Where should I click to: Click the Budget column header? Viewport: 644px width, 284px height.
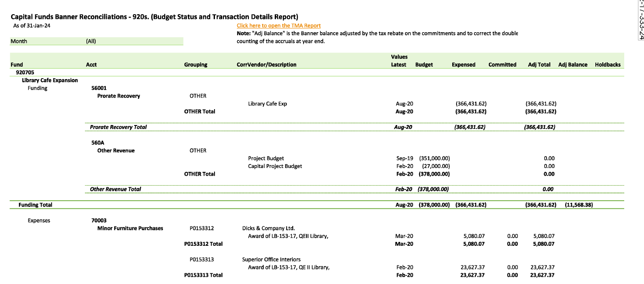(424, 65)
